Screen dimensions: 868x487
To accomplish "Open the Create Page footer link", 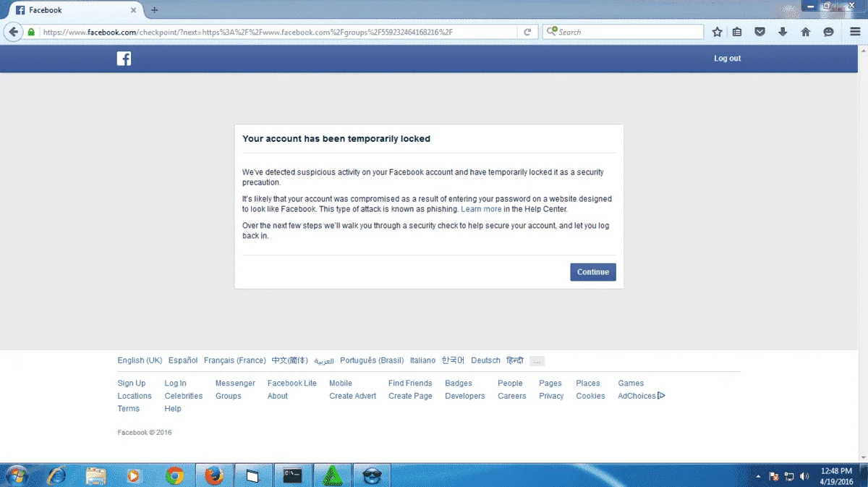I will 410,396.
